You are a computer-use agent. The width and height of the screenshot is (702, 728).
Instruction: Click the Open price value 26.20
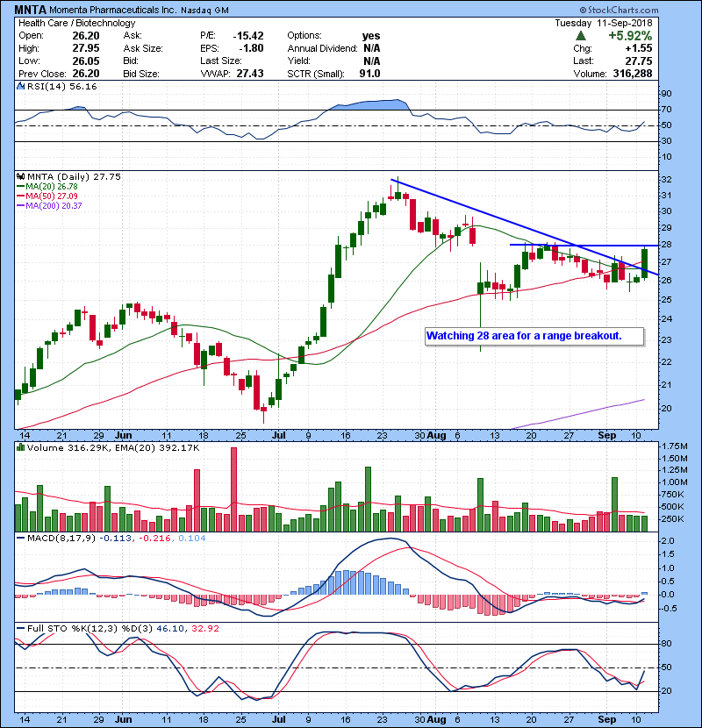[86, 36]
